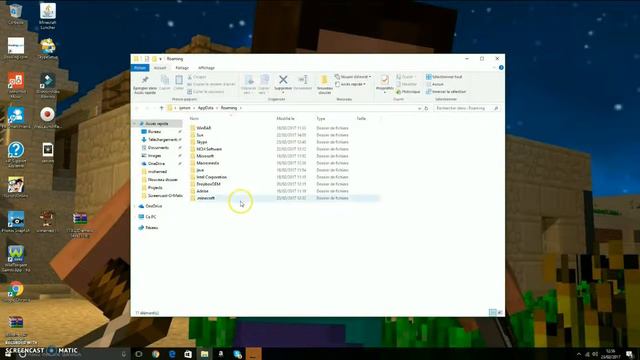Screen dimensions: 640x360
Task: Click the AppData breadcrumb segment
Action: 206,108
